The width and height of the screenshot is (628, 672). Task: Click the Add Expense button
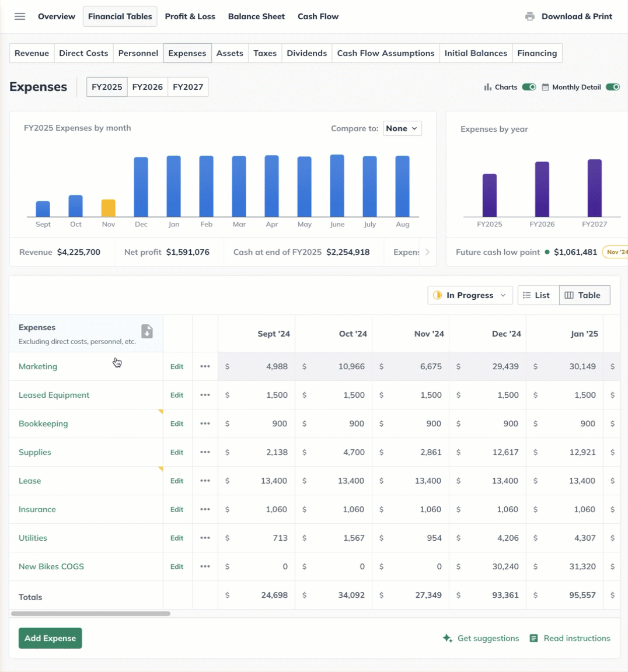tap(50, 638)
